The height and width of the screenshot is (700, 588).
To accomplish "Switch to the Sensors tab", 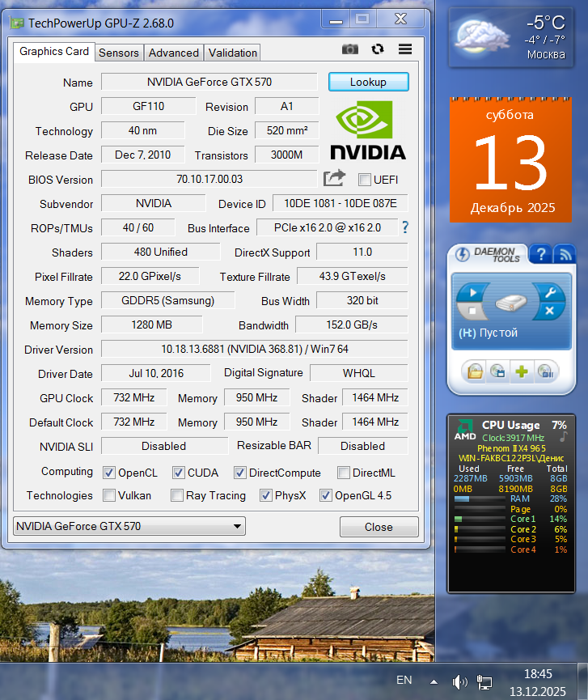I will click(119, 53).
